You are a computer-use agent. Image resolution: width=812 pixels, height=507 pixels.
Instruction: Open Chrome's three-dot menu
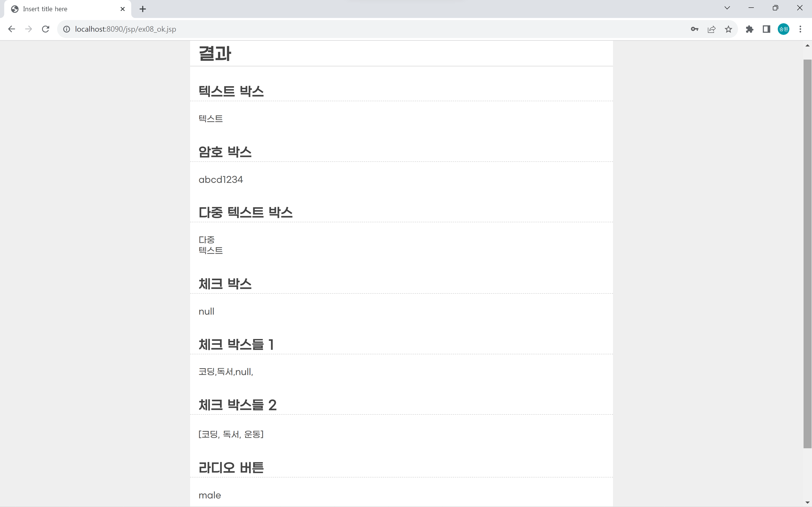pyautogui.click(x=800, y=29)
